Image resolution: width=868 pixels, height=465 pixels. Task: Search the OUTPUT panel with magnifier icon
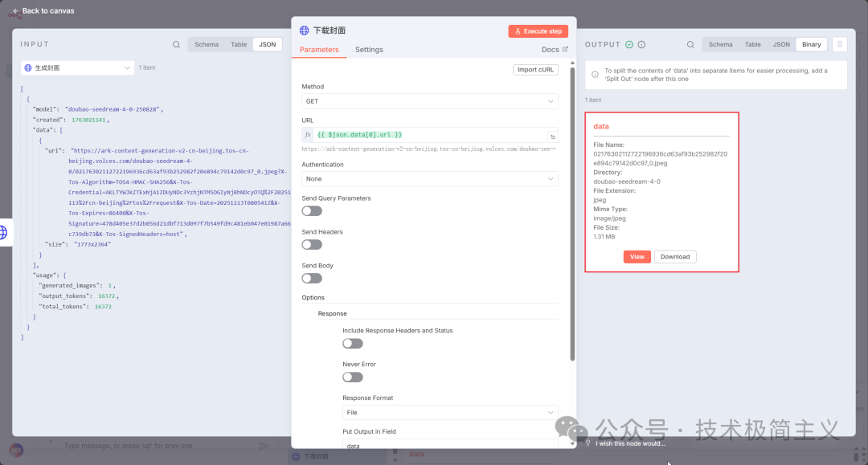pyautogui.click(x=690, y=45)
